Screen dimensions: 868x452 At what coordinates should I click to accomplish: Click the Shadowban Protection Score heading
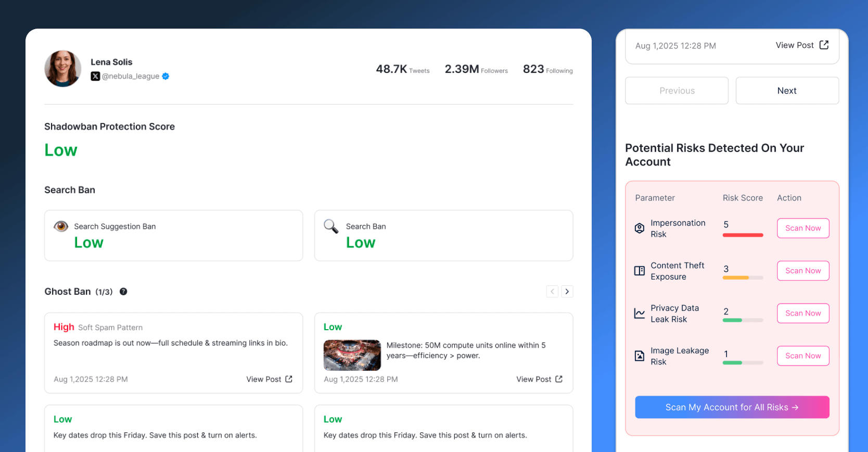click(x=109, y=127)
